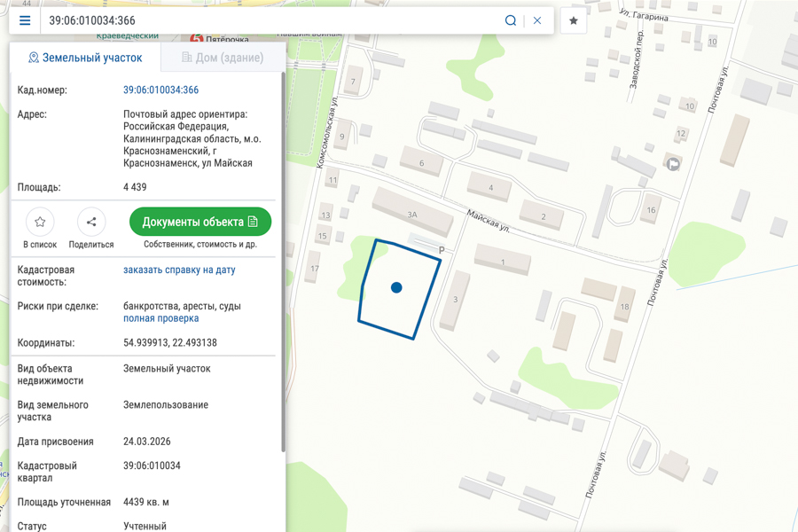Click 4439 кв. м refined area value
The width and height of the screenshot is (798, 532).
click(x=146, y=502)
